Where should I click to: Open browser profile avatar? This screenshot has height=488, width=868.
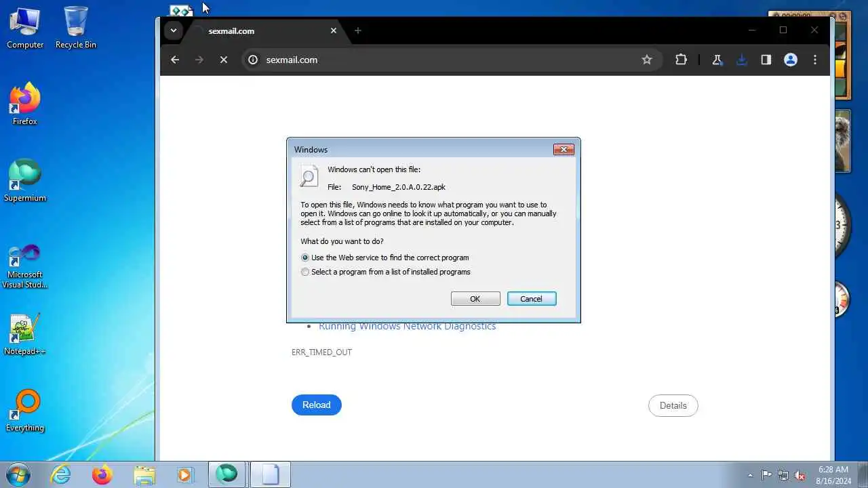(x=790, y=60)
